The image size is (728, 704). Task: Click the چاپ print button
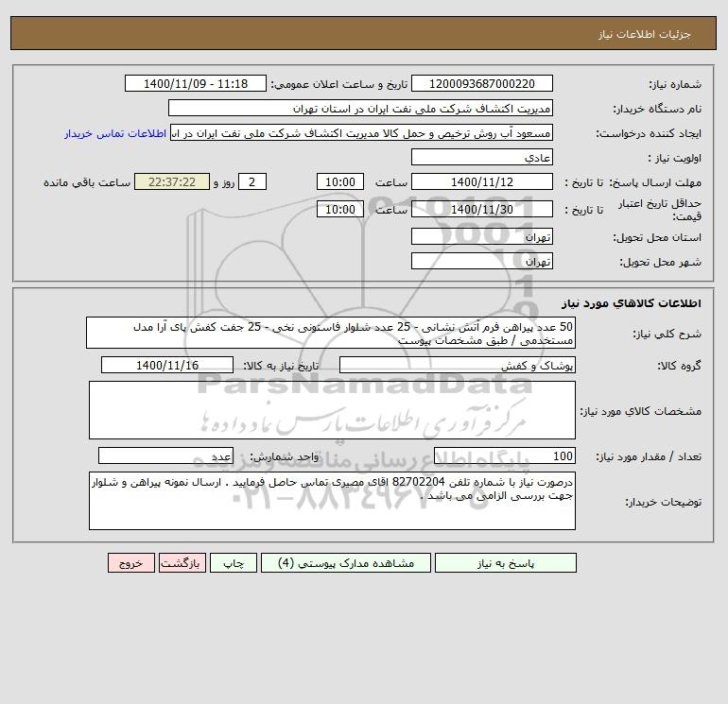click(x=234, y=563)
